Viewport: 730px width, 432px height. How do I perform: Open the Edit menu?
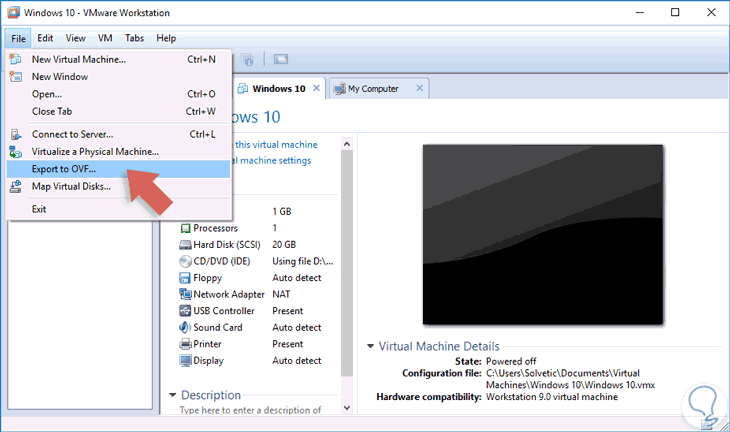45,38
